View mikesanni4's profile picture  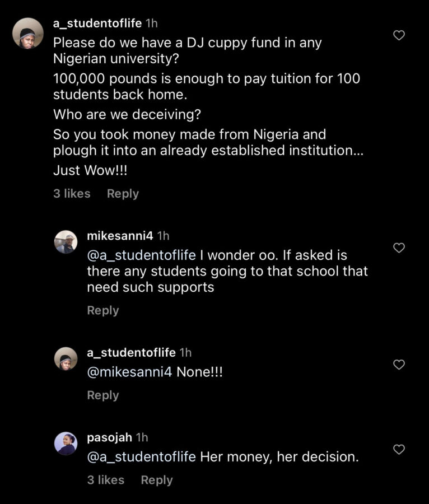pyautogui.click(x=66, y=242)
